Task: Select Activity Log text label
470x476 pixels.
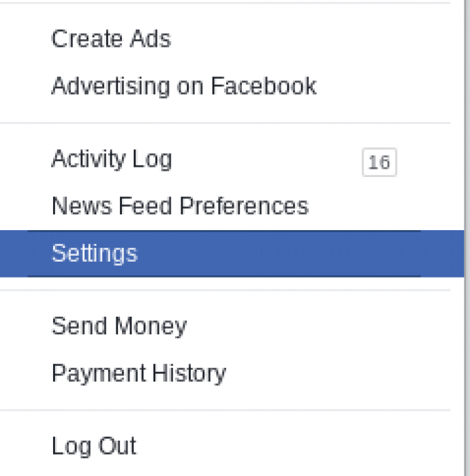Action: coord(112,159)
